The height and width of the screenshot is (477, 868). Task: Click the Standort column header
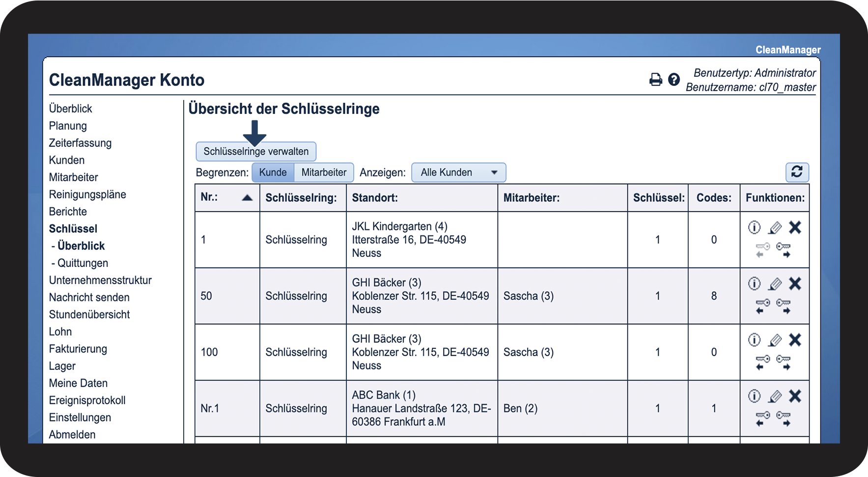pos(374,198)
